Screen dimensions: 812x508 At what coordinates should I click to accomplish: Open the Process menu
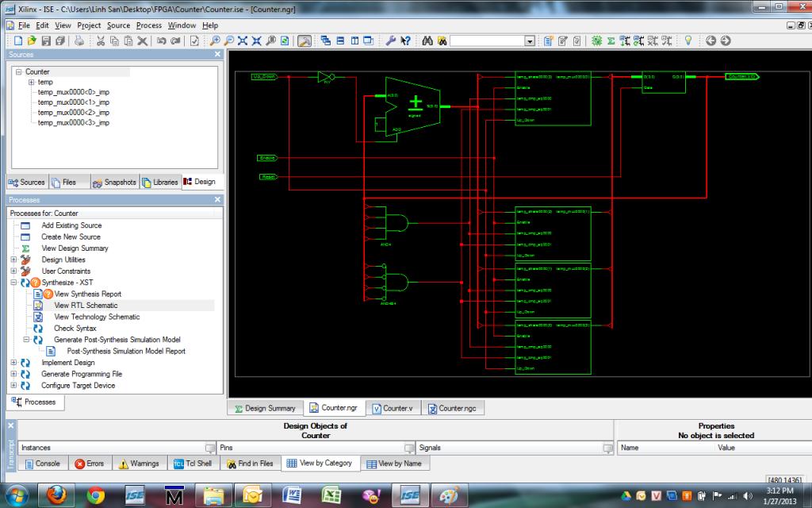tap(149, 25)
